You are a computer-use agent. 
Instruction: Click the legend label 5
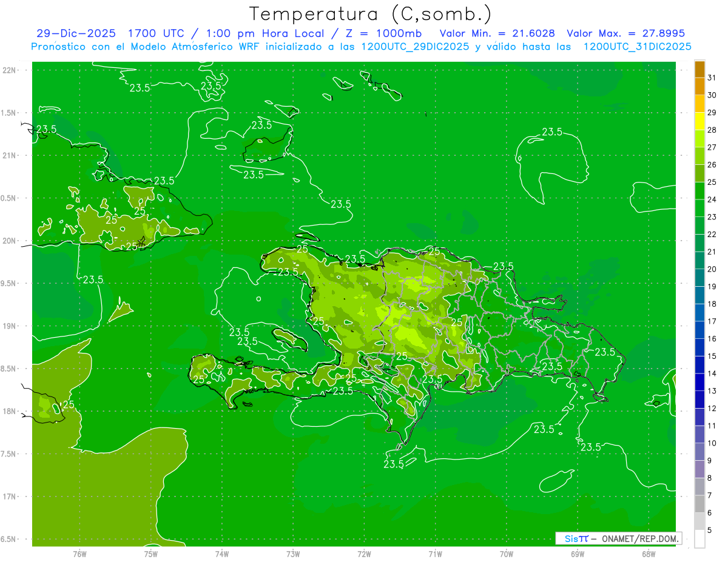coord(710,530)
